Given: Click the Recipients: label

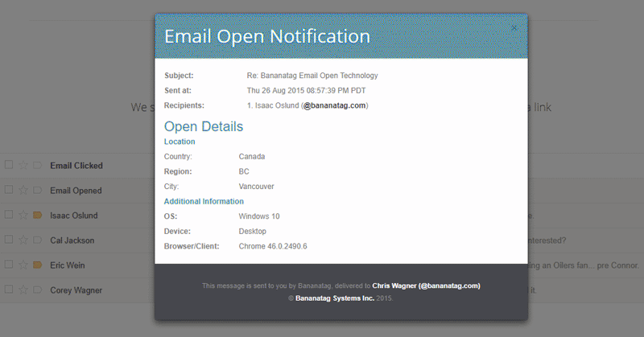Looking at the screenshot, I should [x=184, y=105].
